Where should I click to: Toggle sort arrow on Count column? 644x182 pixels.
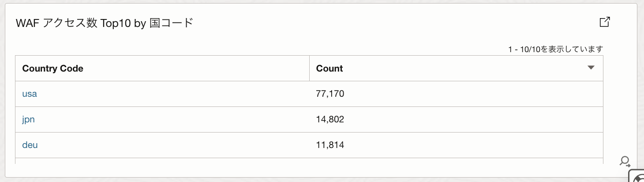591,68
